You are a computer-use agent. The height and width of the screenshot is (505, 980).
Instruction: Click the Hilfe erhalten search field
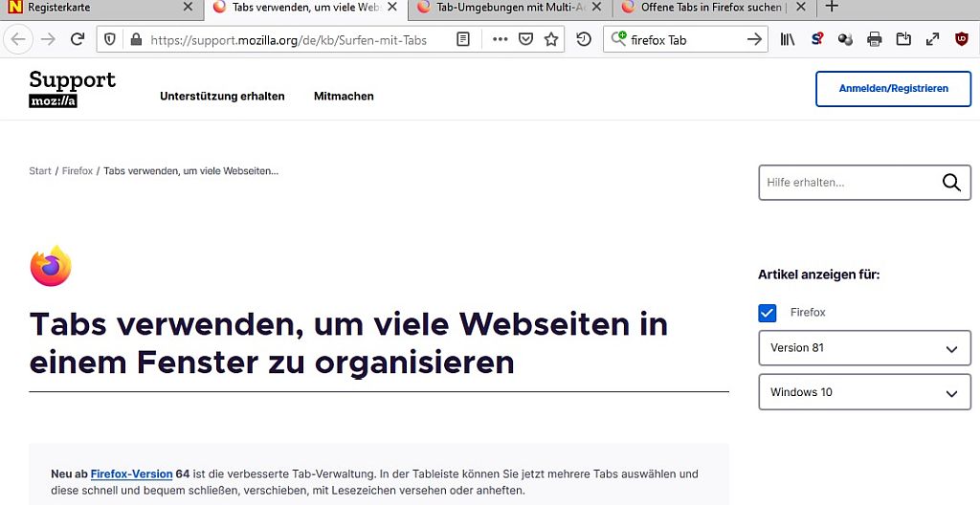coord(847,183)
